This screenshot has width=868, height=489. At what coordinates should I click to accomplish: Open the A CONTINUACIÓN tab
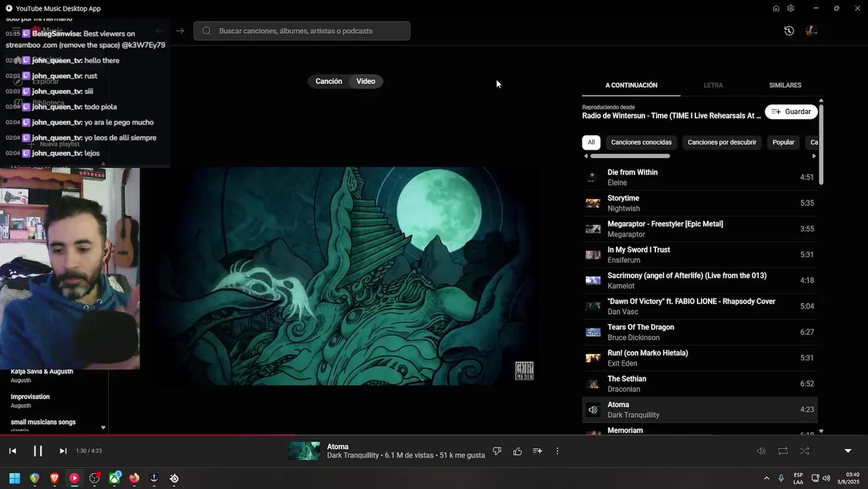[x=631, y=85]
